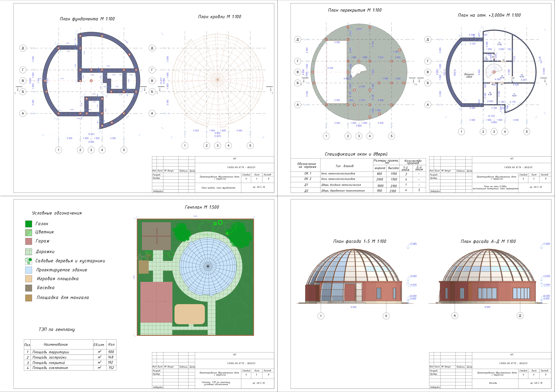Image resolution: width=555 pixels, height=392 pixels.
Task: Click the 'План перекрытия М 1:100' heading
Action: (x=355, y=10)
